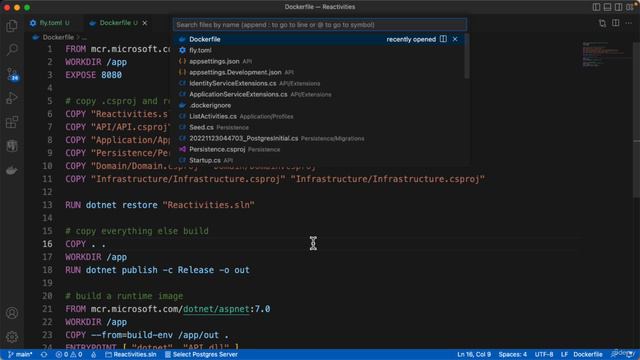Open the editor More Actions ellipsis
The image size is (640, 360).
coord(629,23)
